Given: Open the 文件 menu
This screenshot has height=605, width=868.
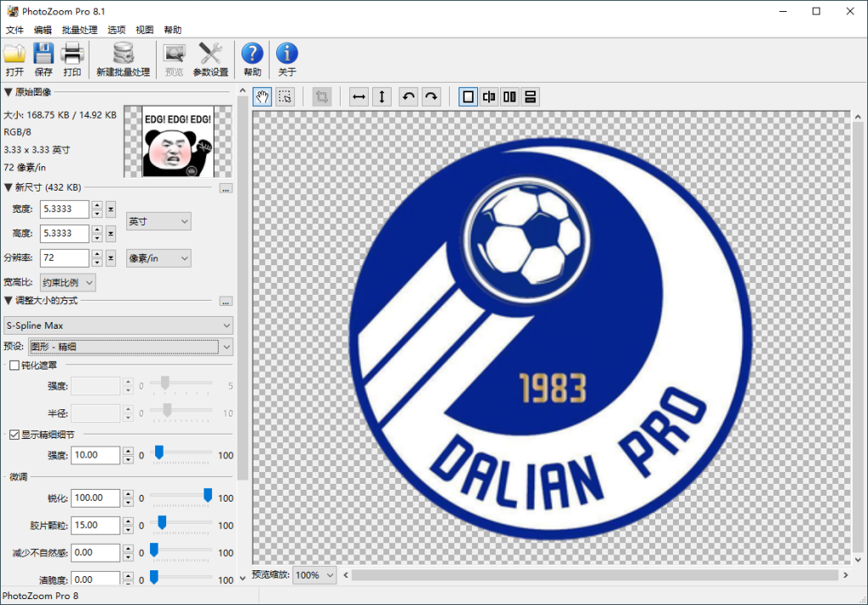Looking at the screenshot, I should (15, 30).
